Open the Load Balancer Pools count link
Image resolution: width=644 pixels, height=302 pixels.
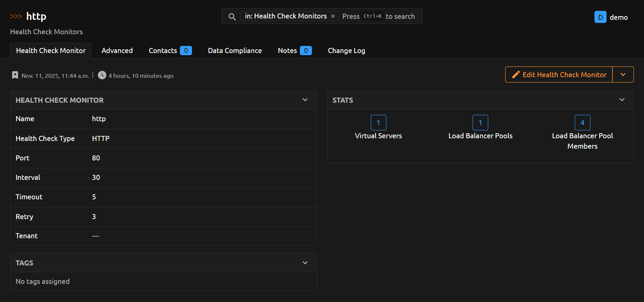pyautogui.click(x=480, y=123)
